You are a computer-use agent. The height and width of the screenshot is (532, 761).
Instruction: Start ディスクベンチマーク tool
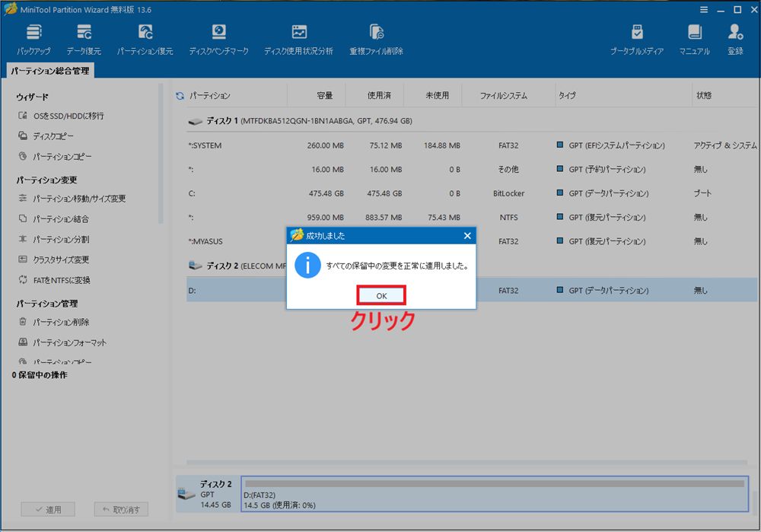click(x=219, y=40)
